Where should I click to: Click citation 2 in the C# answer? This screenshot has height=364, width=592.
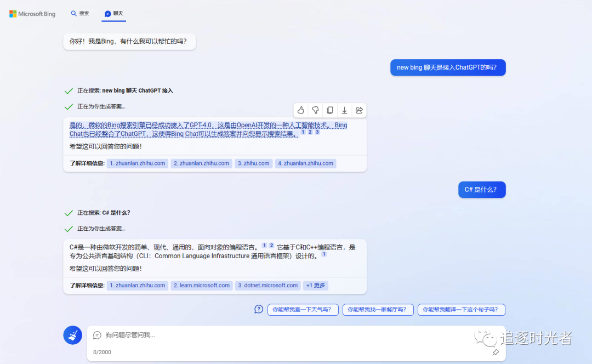271,246
